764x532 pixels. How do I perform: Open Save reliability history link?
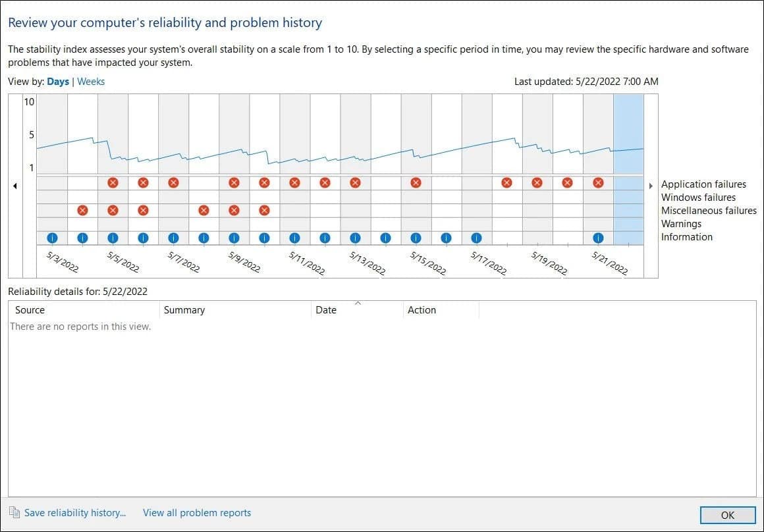coord(75,512)
